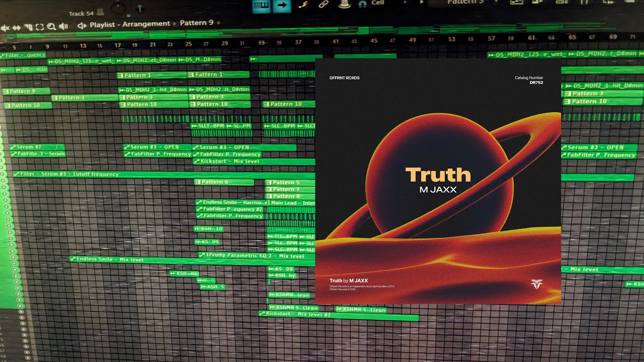Select 1Fruity Parametric EQ 2 – Mix level clip

click(257, 256)
